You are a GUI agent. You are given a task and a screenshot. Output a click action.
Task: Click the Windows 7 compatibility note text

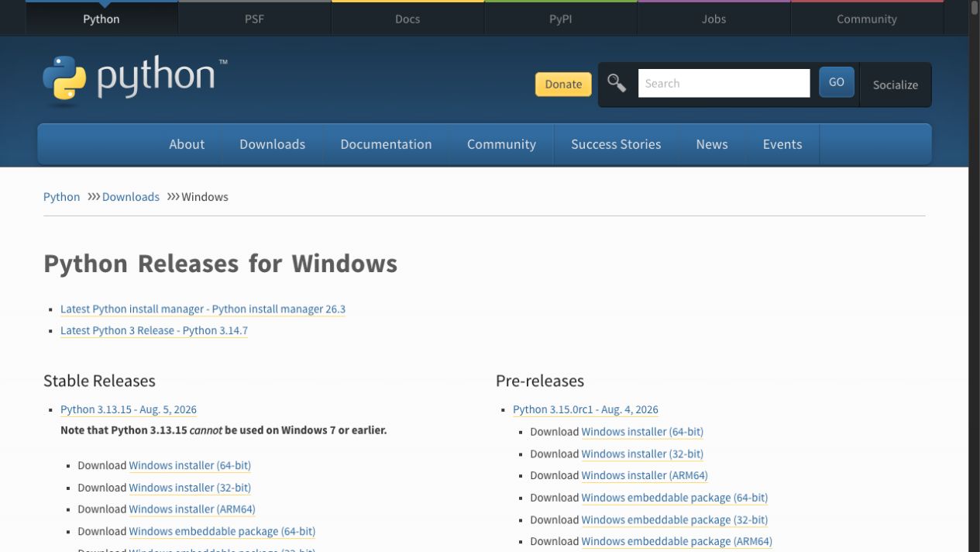coord(223,430)
